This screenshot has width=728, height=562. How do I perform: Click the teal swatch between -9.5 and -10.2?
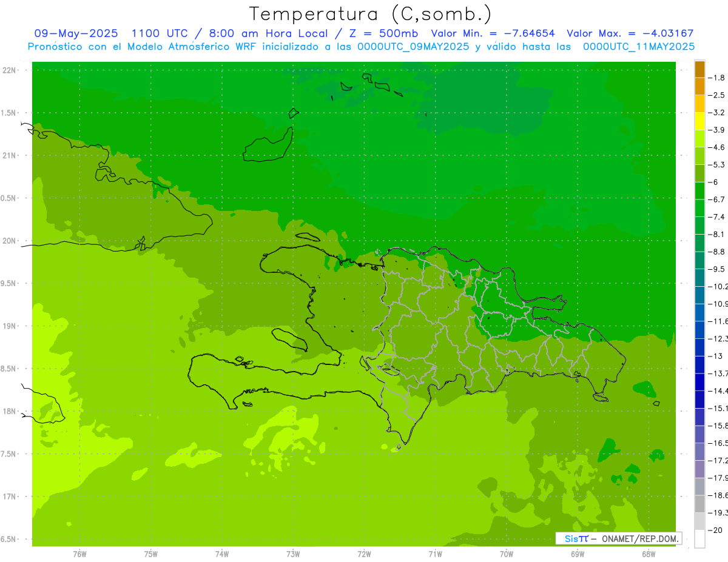click(699, 278)
